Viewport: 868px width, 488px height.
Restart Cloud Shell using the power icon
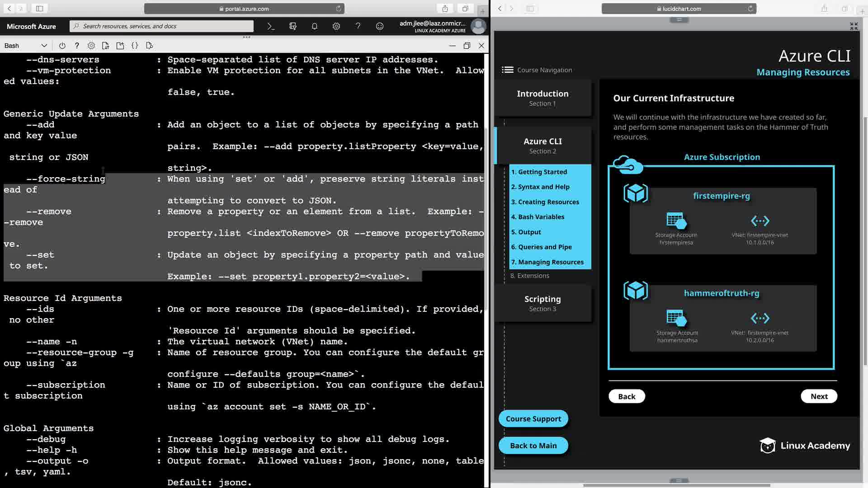point(62,46)
